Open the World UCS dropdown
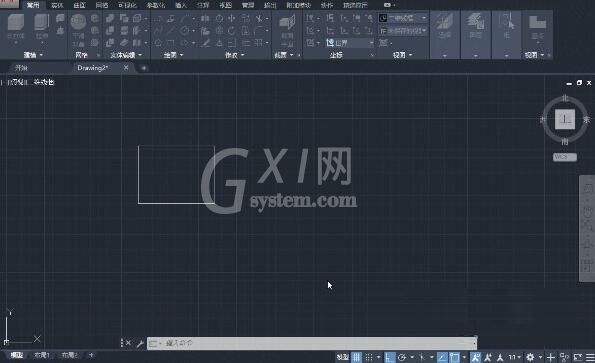The height and width of the screenshot is (363, 595). coord(349,43)
